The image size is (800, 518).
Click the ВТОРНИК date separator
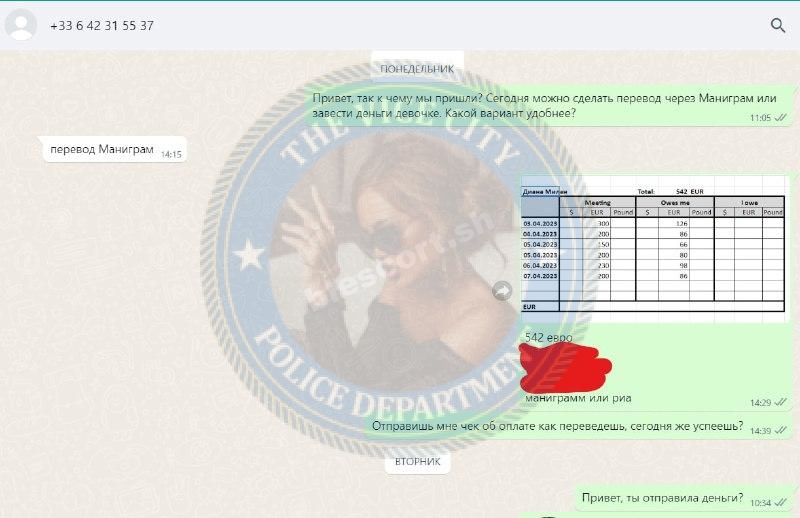[x=417, y=461]
